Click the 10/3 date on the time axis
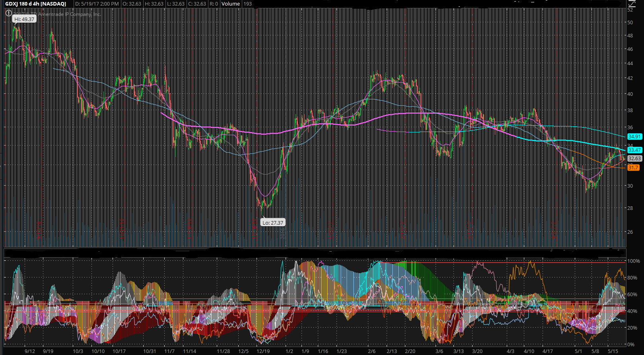644x355 pixels. (x=78, y=351)
